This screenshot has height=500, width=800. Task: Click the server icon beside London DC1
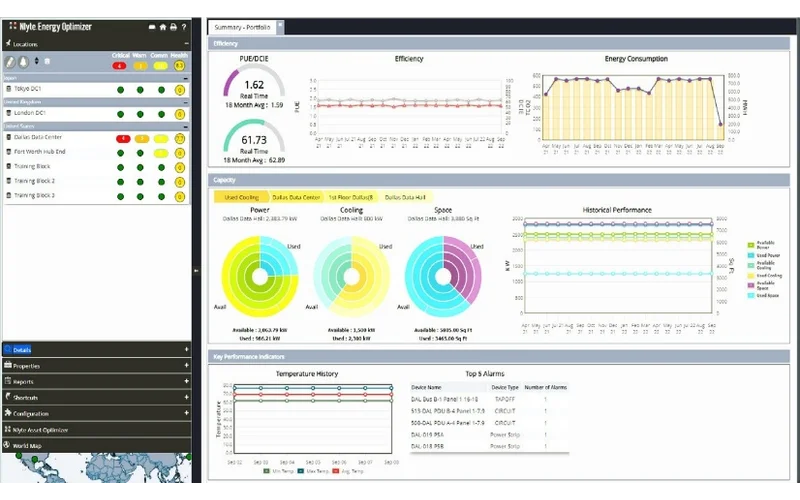tap(8, 113)
